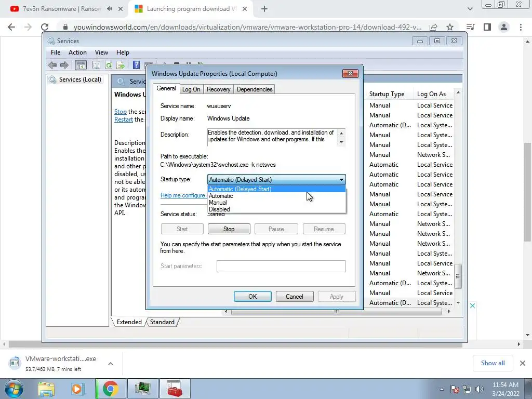Choose Disabled startup type option

pyautogui.click(x=276, y=209)
